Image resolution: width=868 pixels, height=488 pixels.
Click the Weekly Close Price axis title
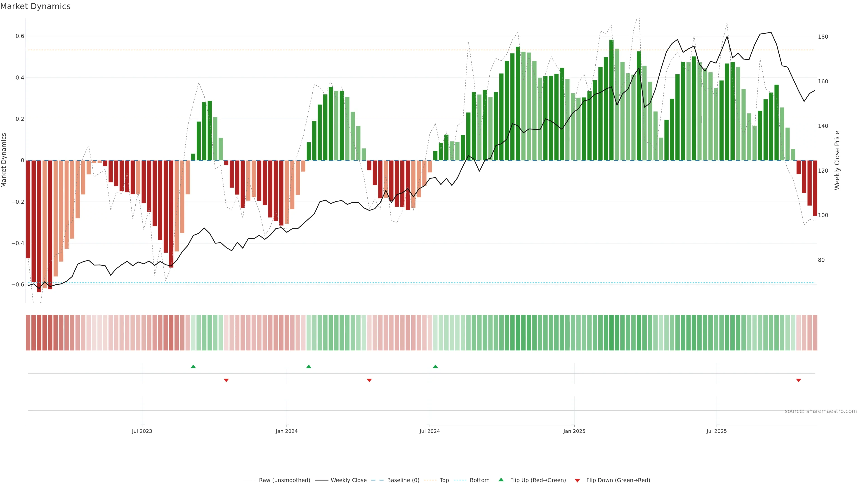click(x=837, y=160)
